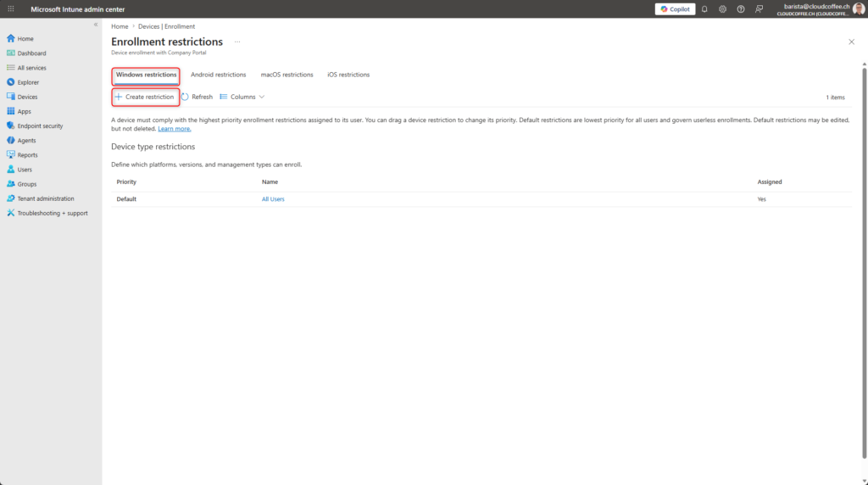Click the Devices monitor icon
The image size is (868, 485).
(x=10, y=97)
